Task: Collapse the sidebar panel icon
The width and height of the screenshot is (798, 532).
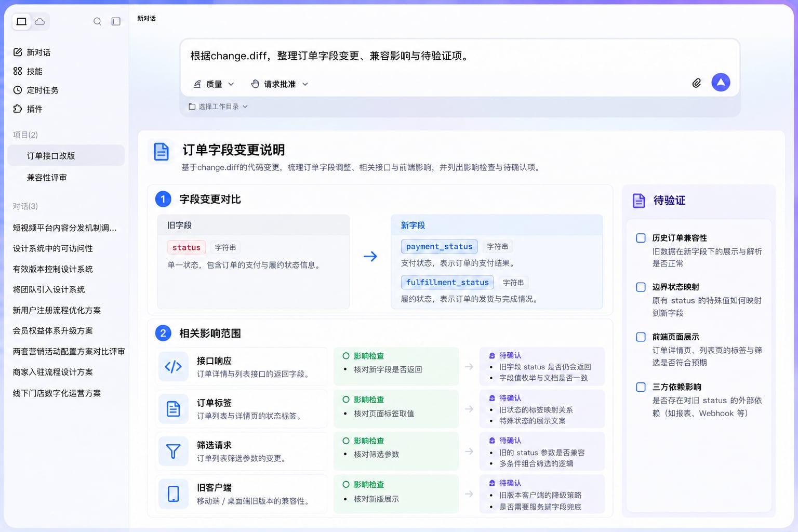Action: point(116,21)
